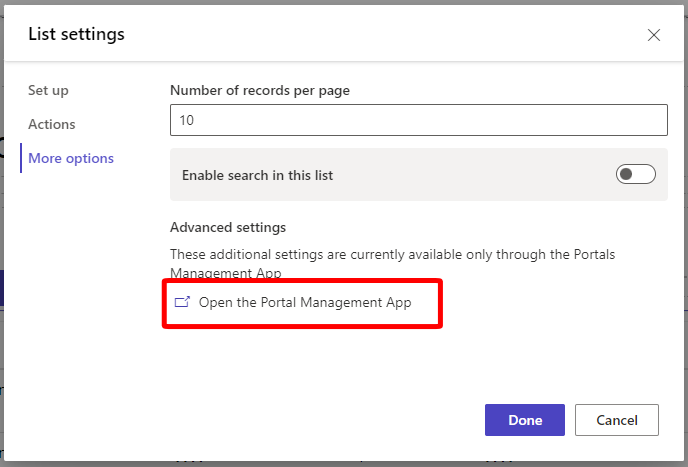688x467 pixels.
Task: Click the List settings dialog title
Action: [x=76, y=34]
